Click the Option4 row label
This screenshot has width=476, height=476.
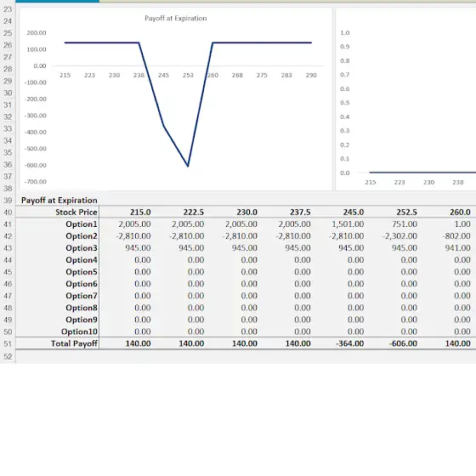82,260
